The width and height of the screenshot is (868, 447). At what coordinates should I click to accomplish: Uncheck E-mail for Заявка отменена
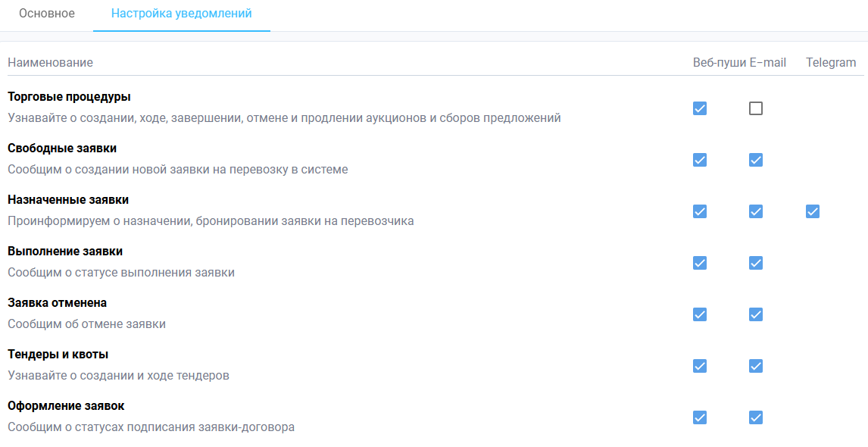755,314
